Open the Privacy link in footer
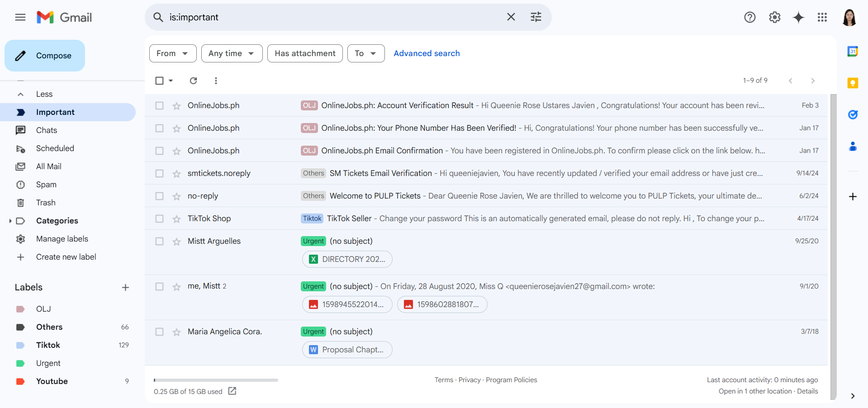Screen dimensions: 868x408 [470, 380]
